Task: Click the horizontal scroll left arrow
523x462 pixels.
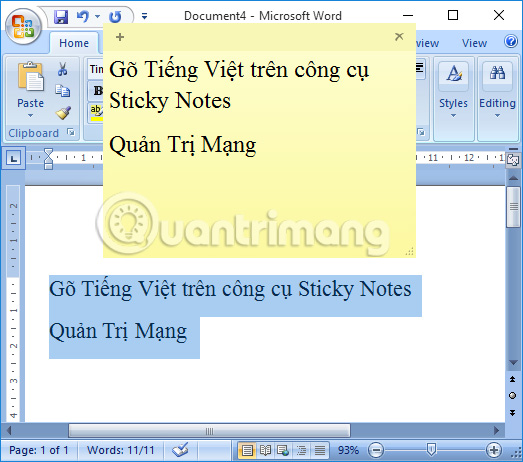Action: [x=9, y=431]
